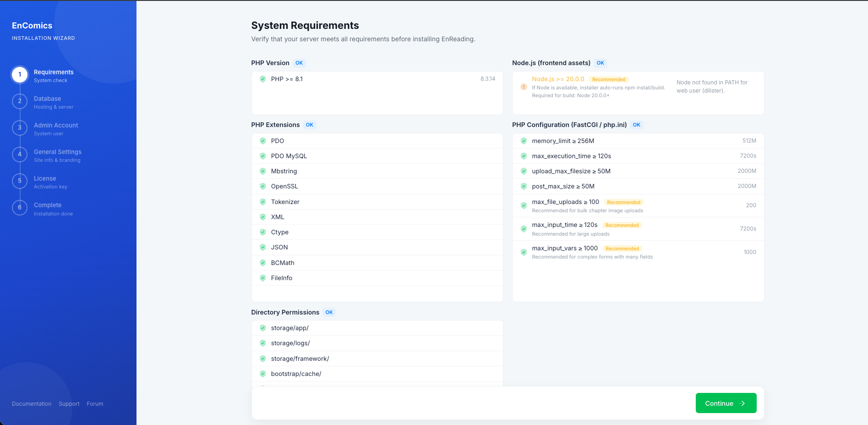This screenshot has height=425, width=868.
Task: Click the Continue button label
Action: click(719, 403)
